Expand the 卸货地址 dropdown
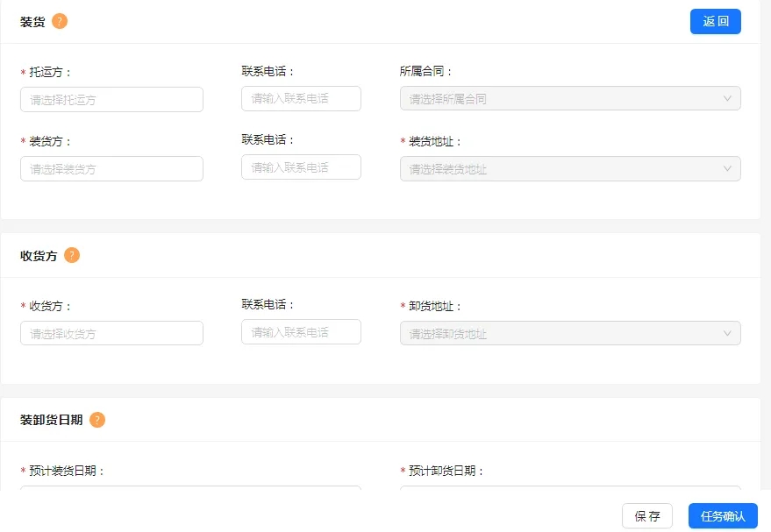Screen dimensions: 771x532 coord(569,333)
